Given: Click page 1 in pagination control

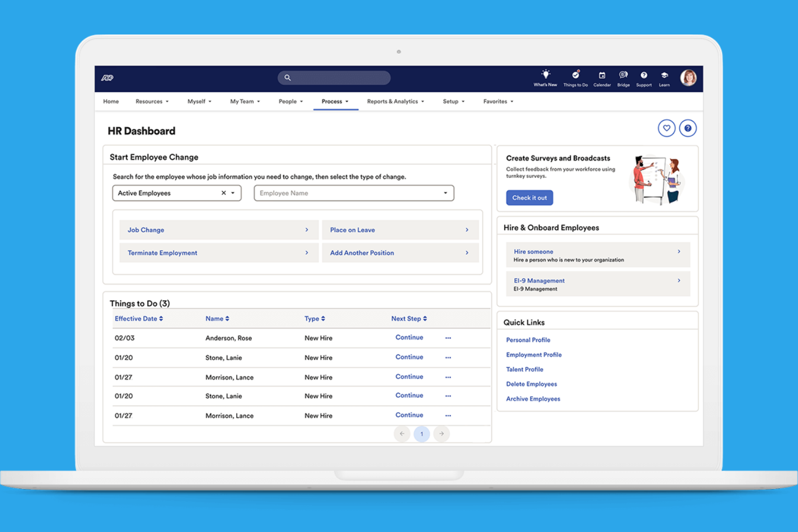Looking at the screenshot, I should 422,433.
